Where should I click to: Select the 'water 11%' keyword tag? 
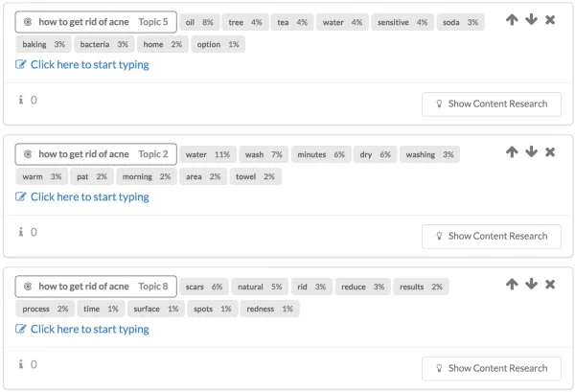208,154
